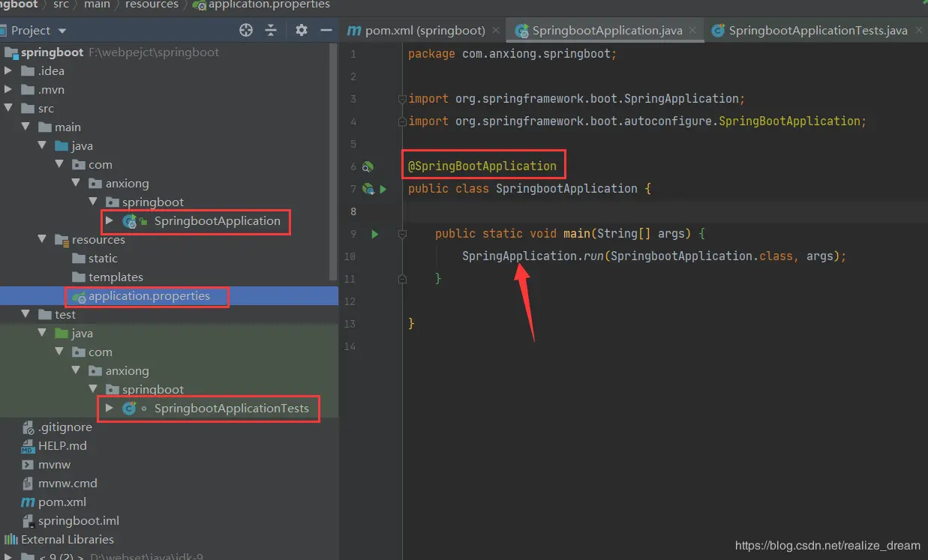This screenshot has height=560, width=928.
Task: Select SpringbootApplicationTests in project tree
Action: (231, 409)
